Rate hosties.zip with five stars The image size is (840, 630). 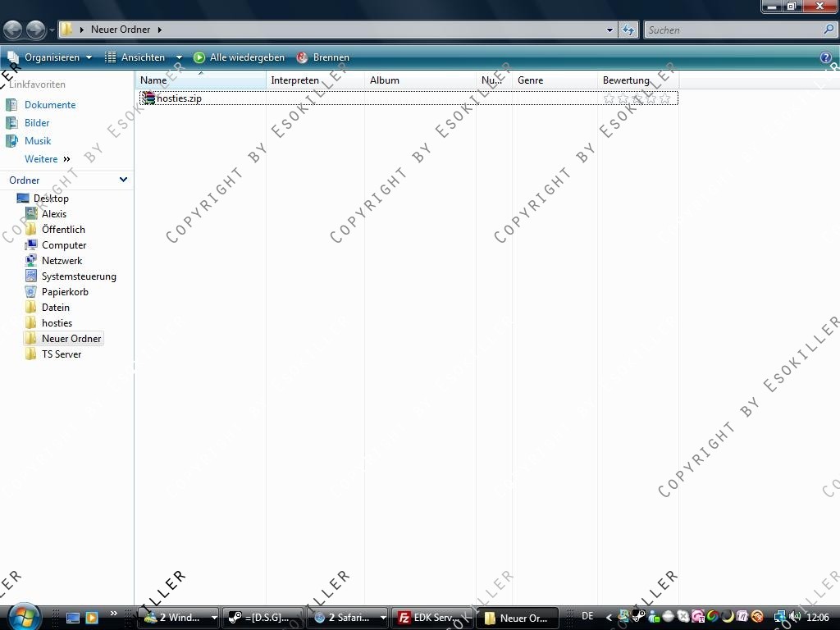(664, 98)
